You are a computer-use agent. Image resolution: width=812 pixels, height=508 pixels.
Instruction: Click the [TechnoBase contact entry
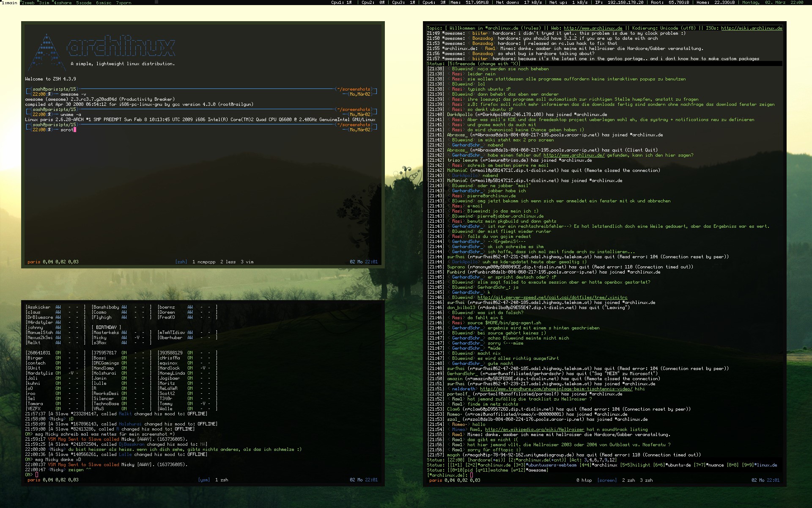pos(121,403)
